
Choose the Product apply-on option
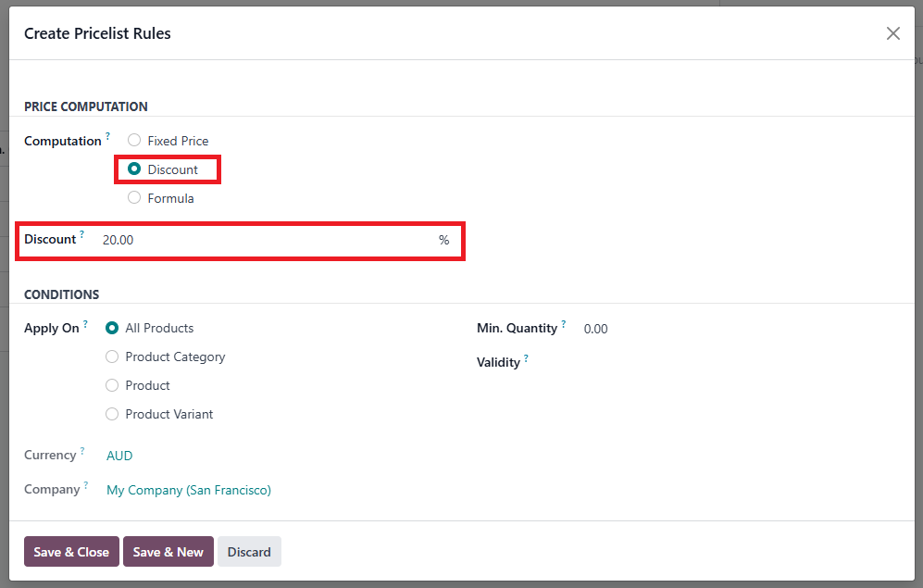click(x=113, y=385)
